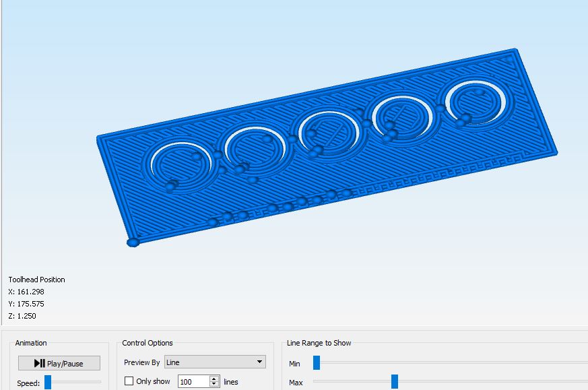Click the Min line range slider handle
588x390 pixels.
coord(317,362)
